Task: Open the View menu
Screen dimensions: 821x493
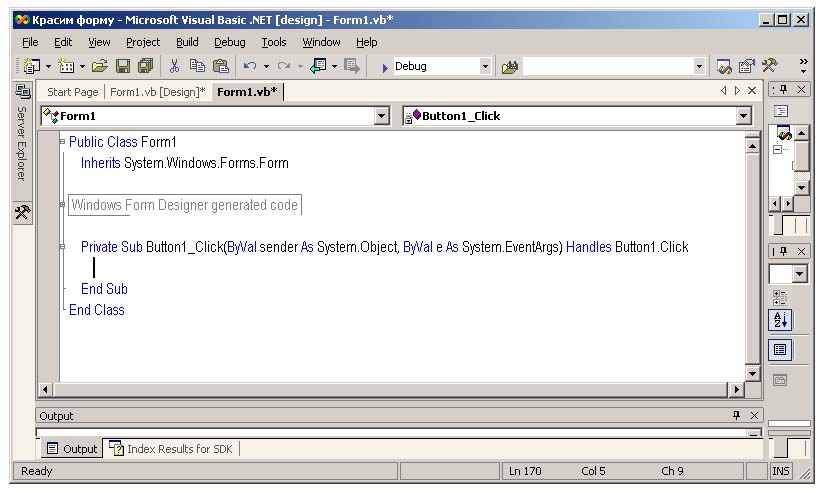Action: [99, 42]
